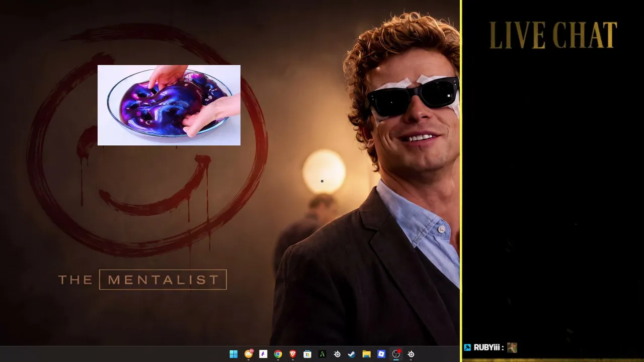
Task: Open SteelSeries icon left of Steam
Action: coord(337,354)
